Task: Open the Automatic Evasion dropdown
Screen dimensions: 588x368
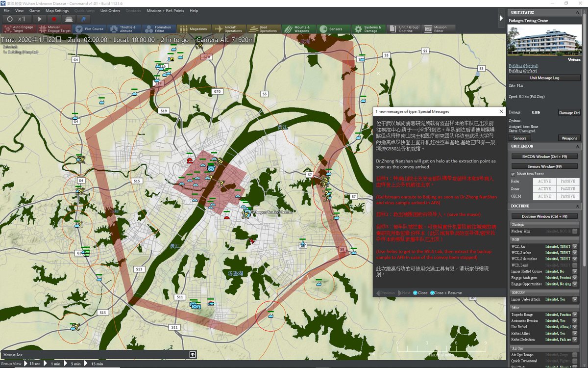Action: 575,321
